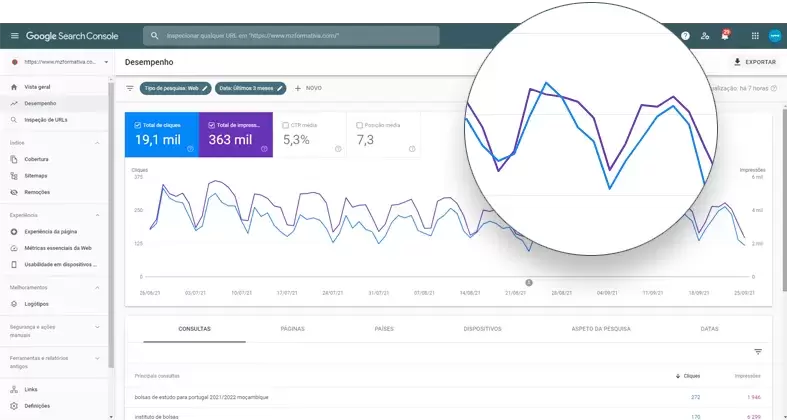Screen dimensions: 787x420
Task: Uncheck Total de cliques metric
Action: coord(138,125)
